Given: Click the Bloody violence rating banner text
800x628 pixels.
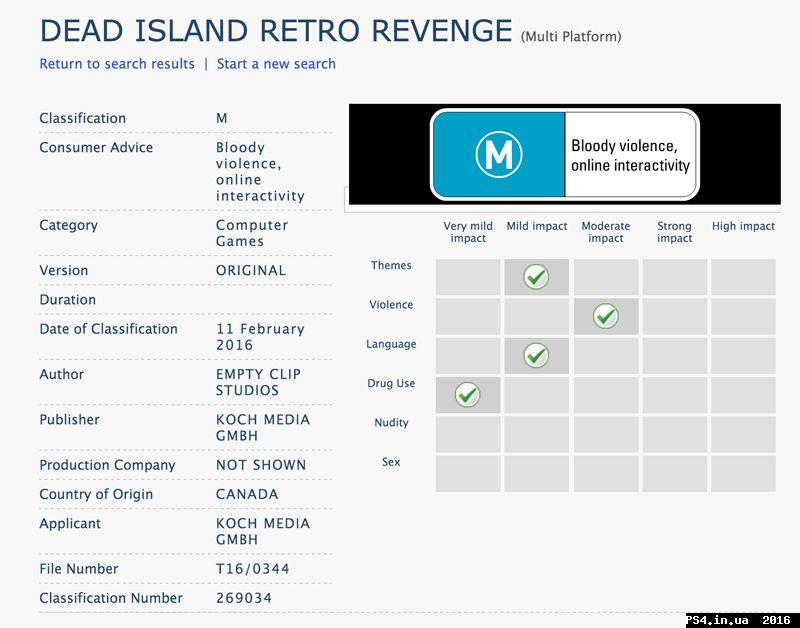Looking at the screenshot, I should (630, 155).
